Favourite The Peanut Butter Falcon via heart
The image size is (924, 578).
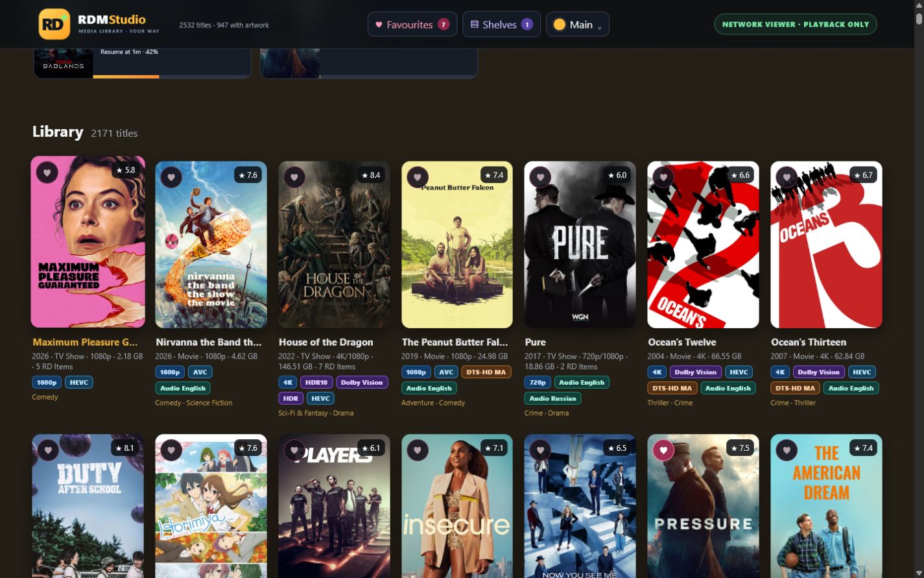coord(418,177)
